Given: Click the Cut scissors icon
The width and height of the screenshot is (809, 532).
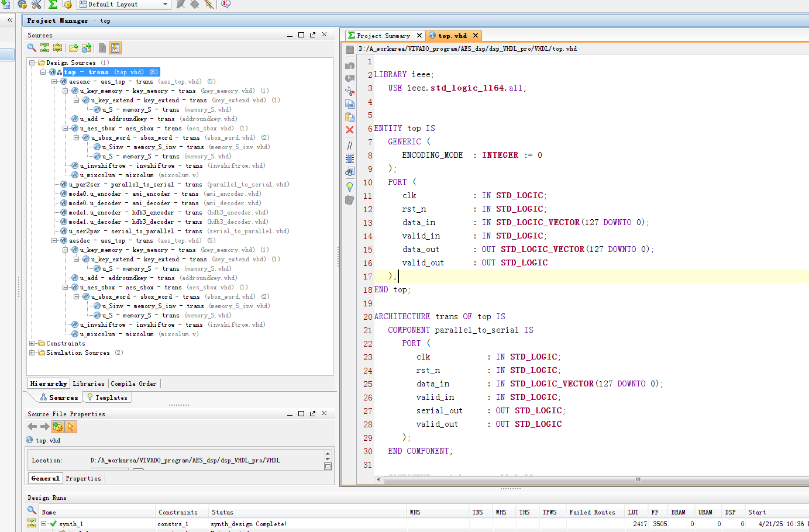Looking at the screenshot, I should 350,91.
